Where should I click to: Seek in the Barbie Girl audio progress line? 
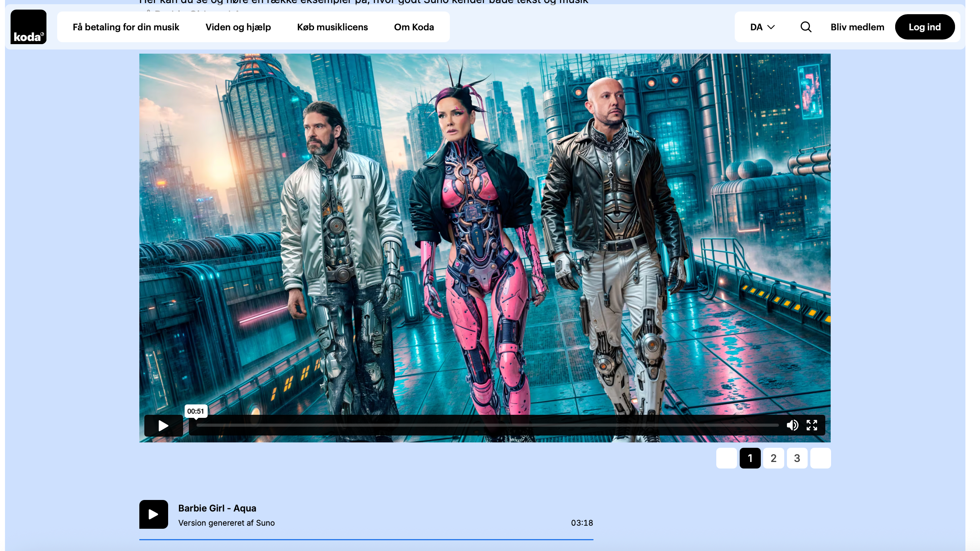[x=366, y=539]
